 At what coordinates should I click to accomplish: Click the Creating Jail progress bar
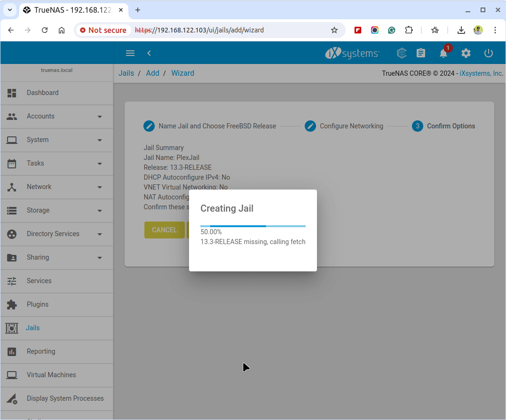pos(253,226)
